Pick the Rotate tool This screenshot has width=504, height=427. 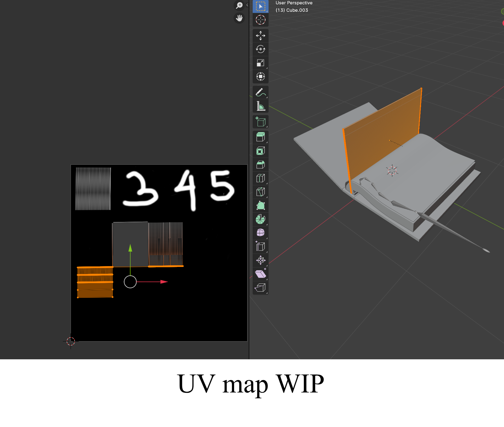click(260, 49)
